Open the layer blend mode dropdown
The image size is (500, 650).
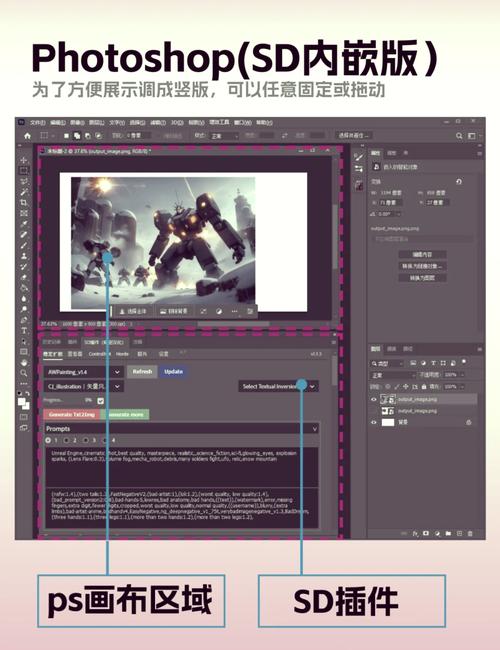[x=392, y=375]
